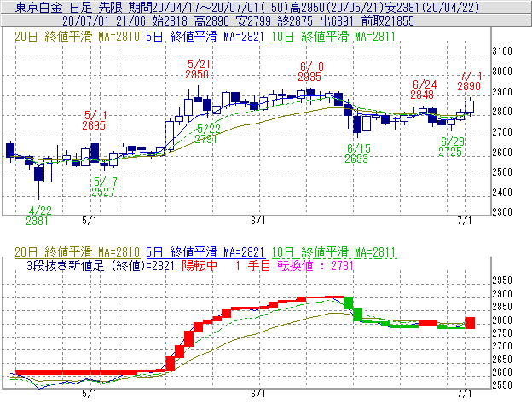The image size is (532, 404).
Task: Click the 2950 axis label in lower chart
Action: (x=502, y=280)
